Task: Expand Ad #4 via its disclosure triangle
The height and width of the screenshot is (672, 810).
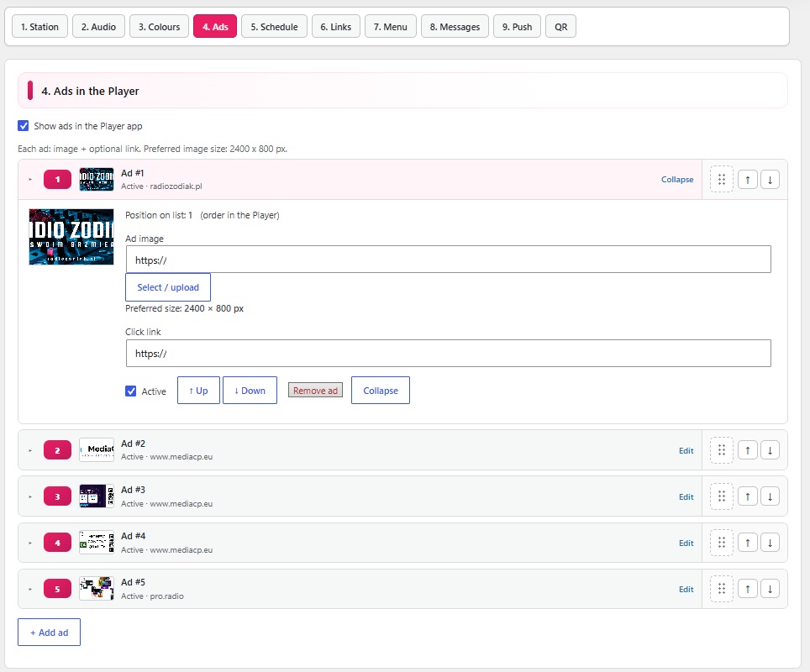Action: [x=30, y=543]
